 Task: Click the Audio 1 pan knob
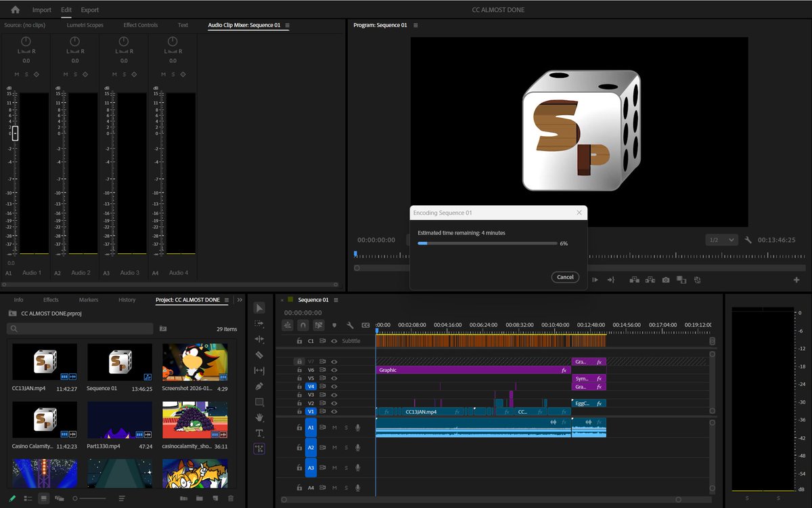coord(26,42)
